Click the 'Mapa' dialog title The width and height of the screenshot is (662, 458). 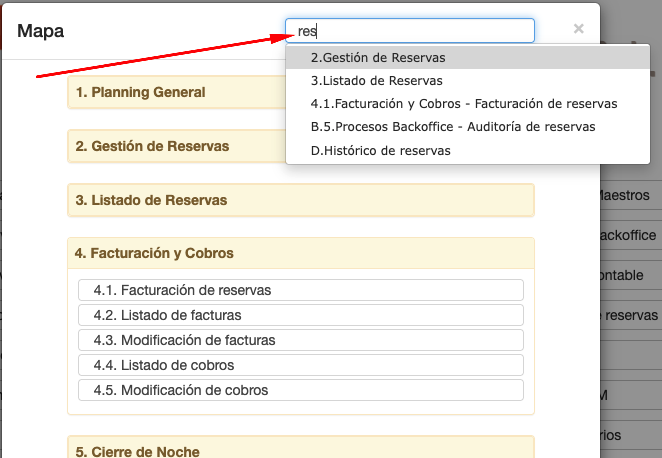point(41,31)
